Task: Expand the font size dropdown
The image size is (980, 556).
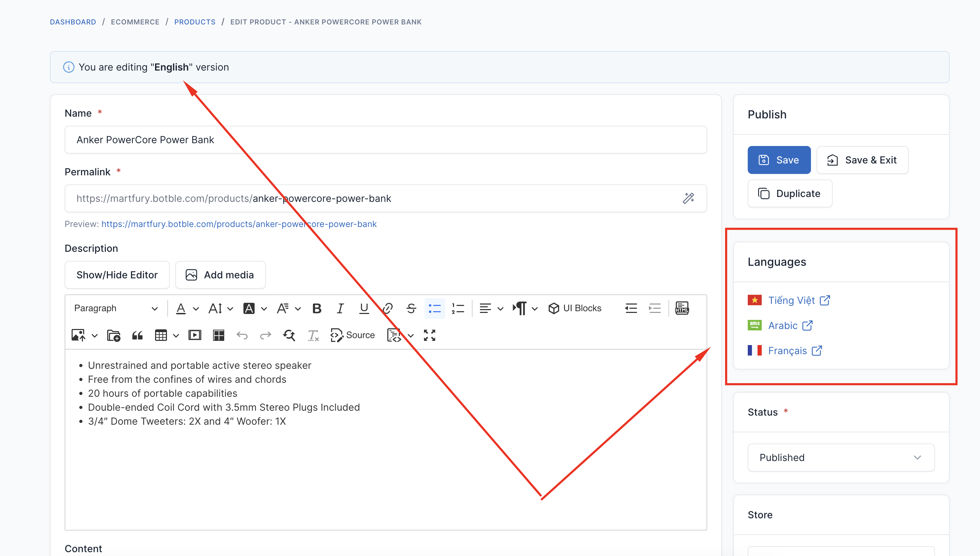Action: tap(230, 308)
